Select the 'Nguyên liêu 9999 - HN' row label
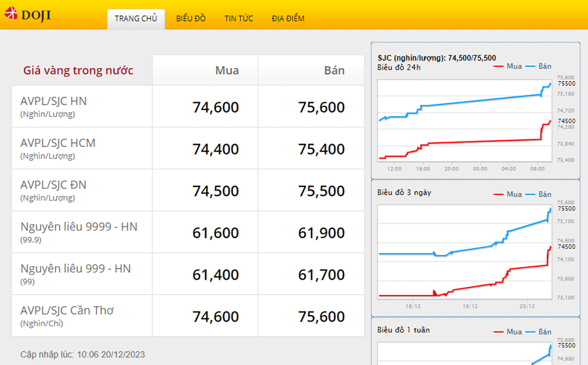 pos(79,227)
